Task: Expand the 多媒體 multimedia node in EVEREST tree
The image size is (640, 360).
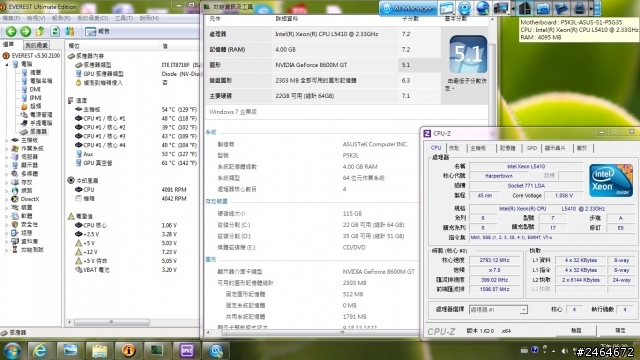Action: (x=7, y=174)
